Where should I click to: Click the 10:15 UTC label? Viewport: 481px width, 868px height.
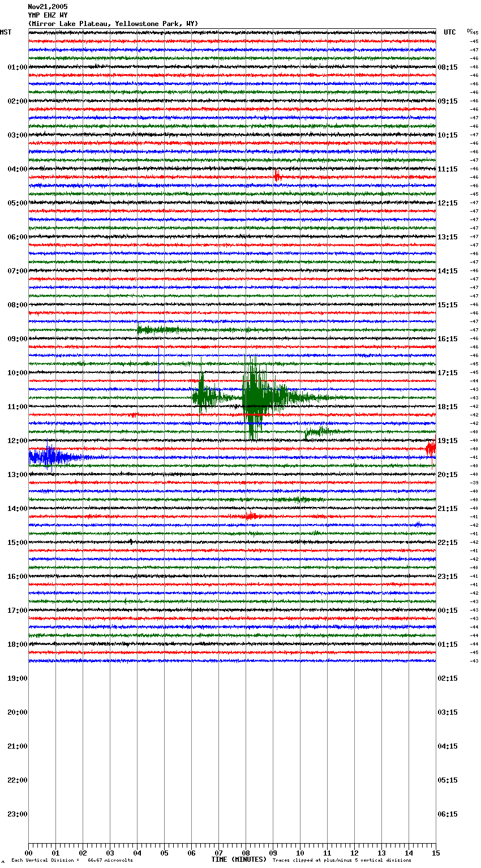(448, 135)
